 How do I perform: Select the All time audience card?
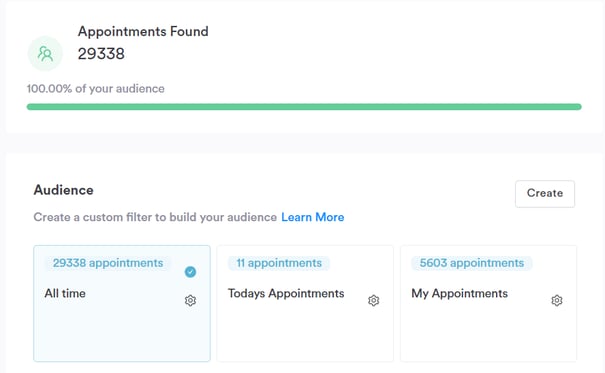[x=122, y=303]
